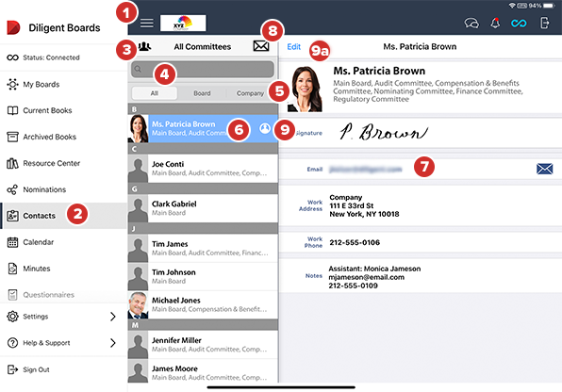Screen dimensions: 562x392
Task: Tap the XYZ company logo
Action: (x=183, y=23)
